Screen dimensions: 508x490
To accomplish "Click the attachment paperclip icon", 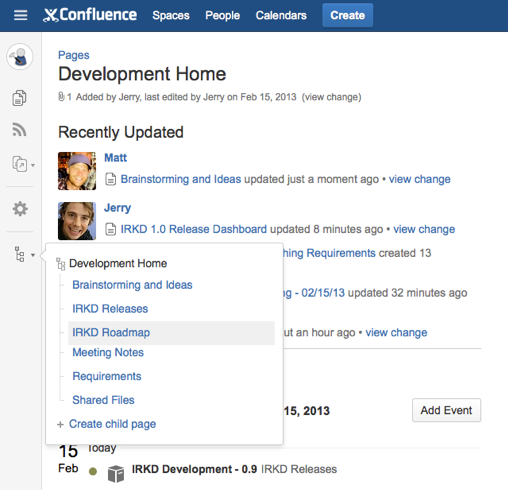I will (61, 97).
